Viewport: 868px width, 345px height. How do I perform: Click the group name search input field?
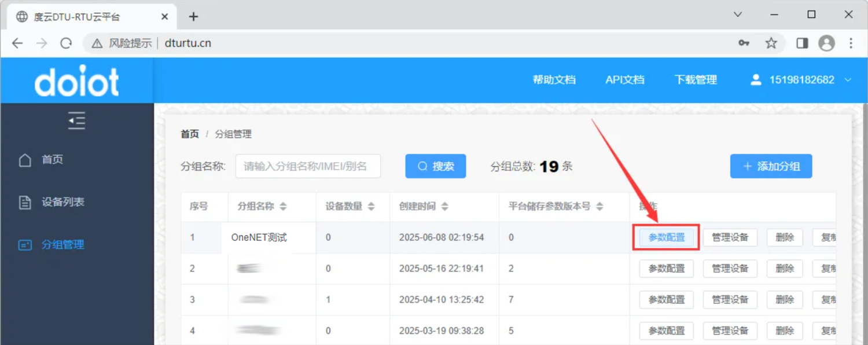[308, 166]
